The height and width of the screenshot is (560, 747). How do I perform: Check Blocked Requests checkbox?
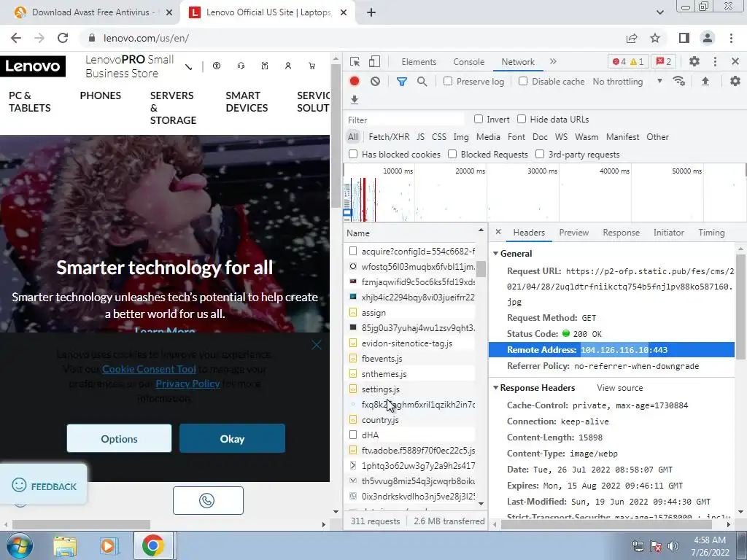[452, 155]
